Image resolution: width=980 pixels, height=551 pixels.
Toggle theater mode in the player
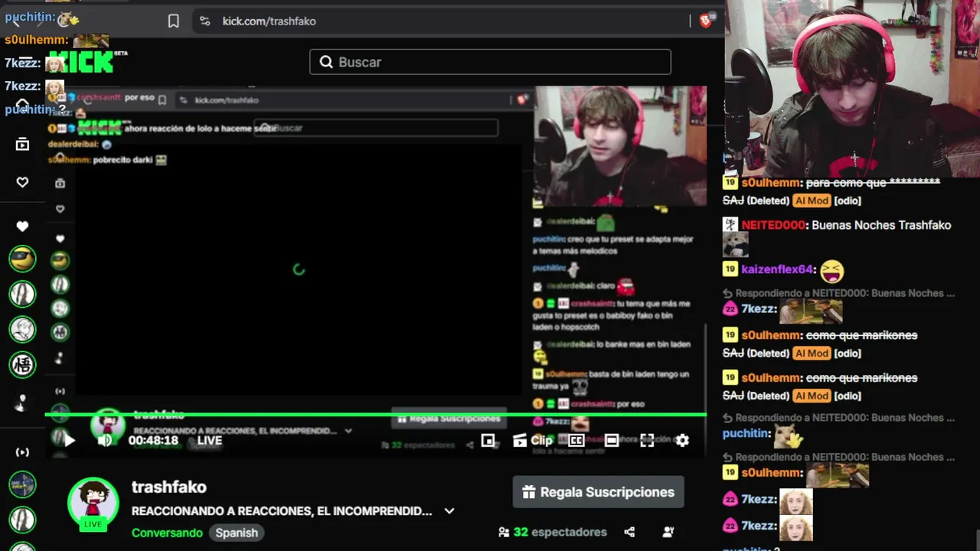click(x=612, y=440)
